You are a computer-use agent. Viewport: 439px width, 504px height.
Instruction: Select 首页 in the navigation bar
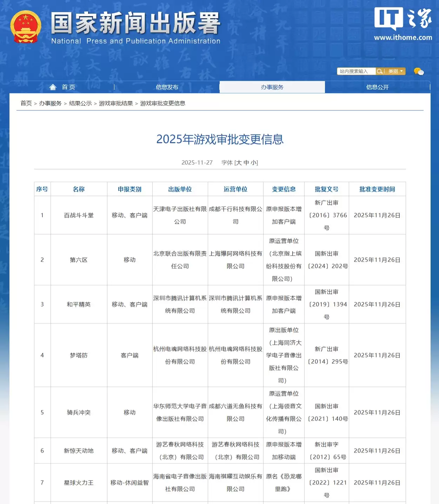click(68, 87)
